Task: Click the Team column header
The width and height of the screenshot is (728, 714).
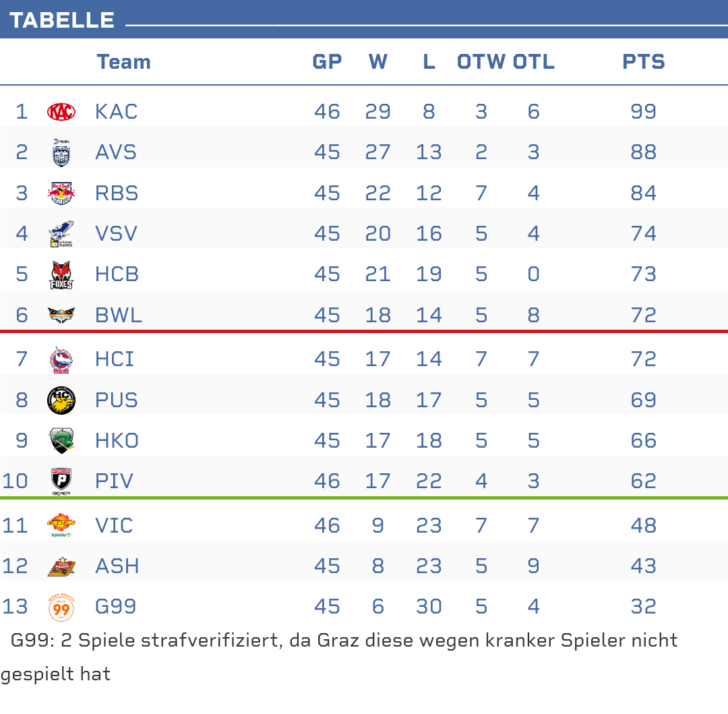Action: (123, 62)
